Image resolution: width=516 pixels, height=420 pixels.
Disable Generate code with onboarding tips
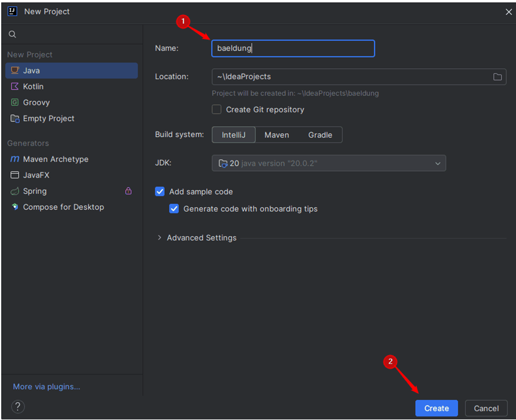[174, 209]
